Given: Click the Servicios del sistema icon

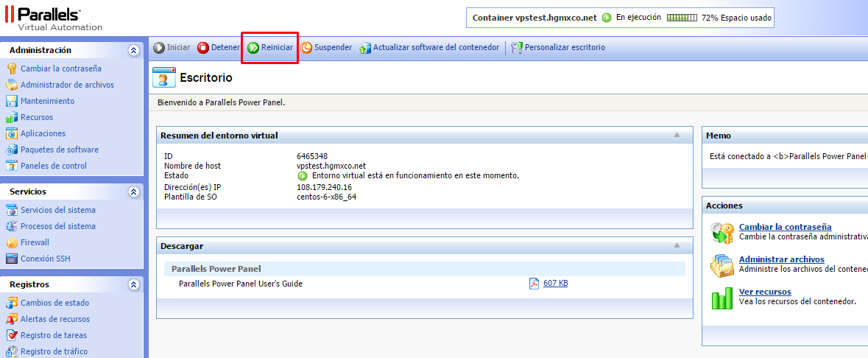Looking at the screenshot, I should (x=12, y=210).
